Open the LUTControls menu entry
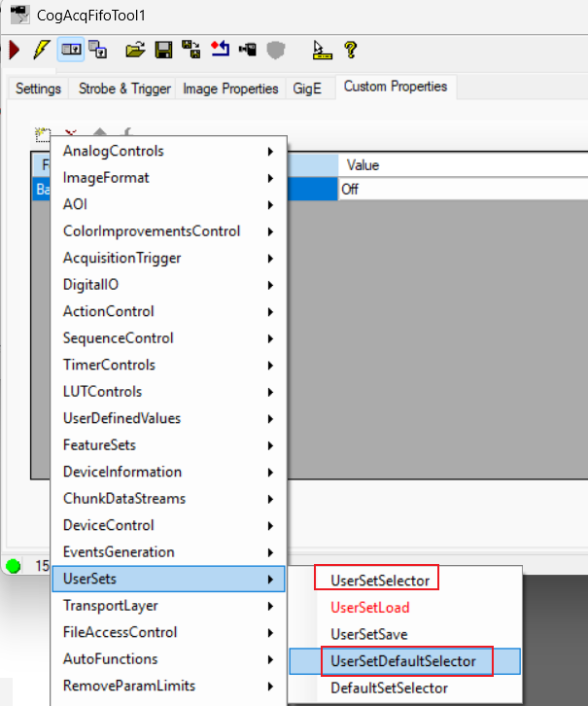588x706 pixels. pos(169,392)
